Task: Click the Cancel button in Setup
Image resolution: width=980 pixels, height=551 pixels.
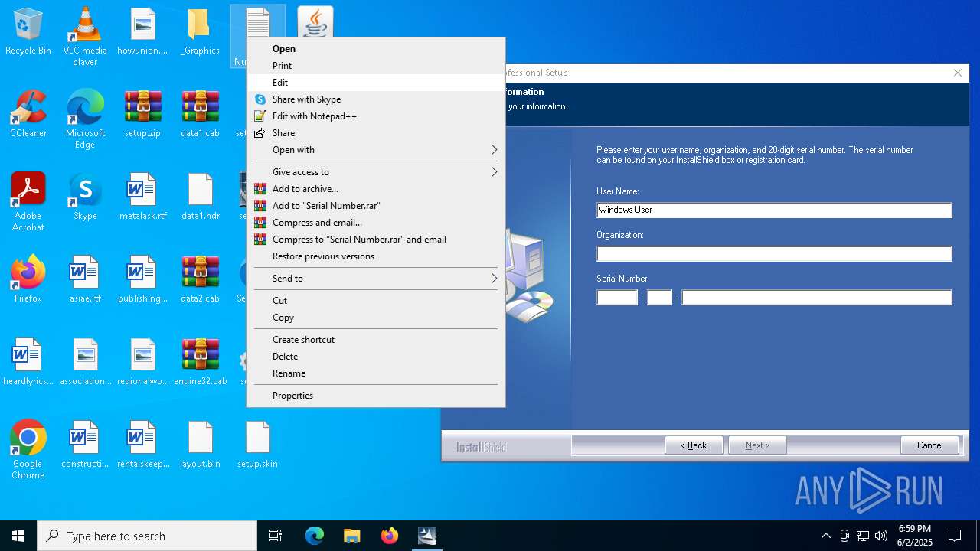Action: click(929, 445)
